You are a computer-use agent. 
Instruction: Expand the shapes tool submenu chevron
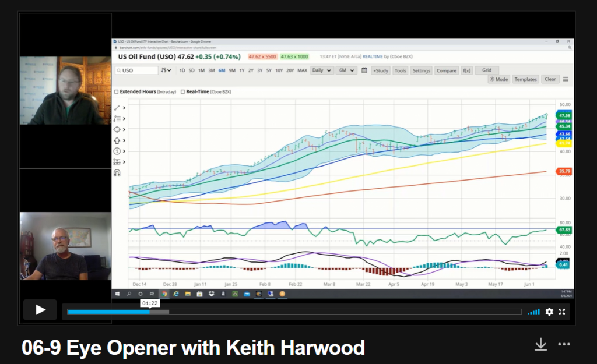pos(124,129)
